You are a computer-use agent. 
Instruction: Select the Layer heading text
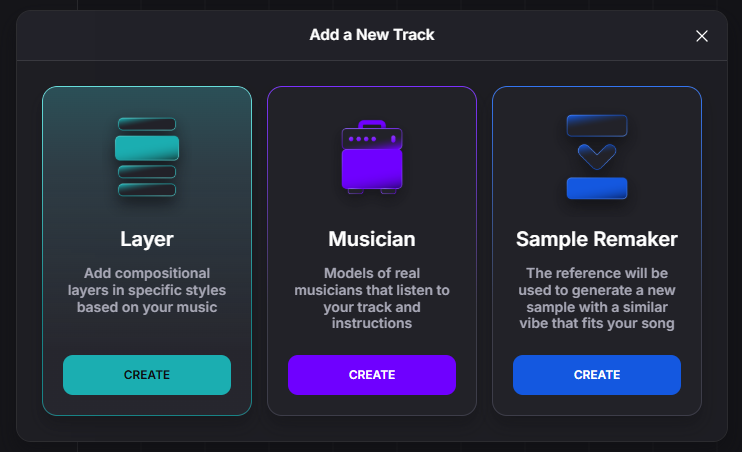click(147, 239)
